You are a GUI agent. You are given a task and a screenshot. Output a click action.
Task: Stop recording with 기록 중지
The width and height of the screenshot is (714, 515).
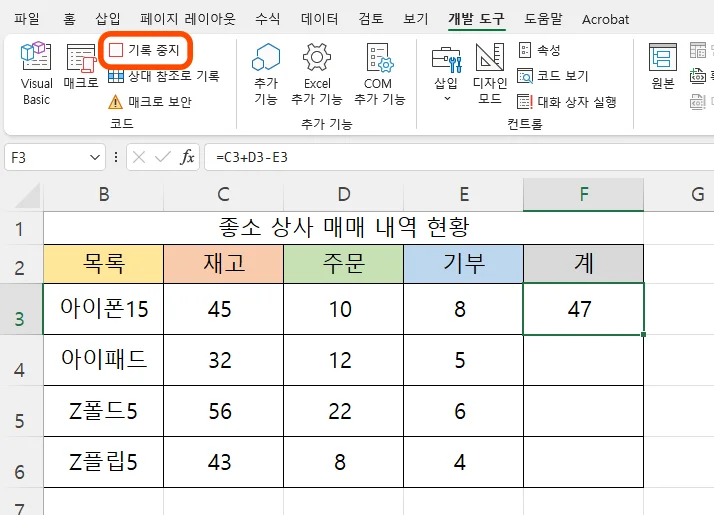pyautogui.click(x=145, y=50)
